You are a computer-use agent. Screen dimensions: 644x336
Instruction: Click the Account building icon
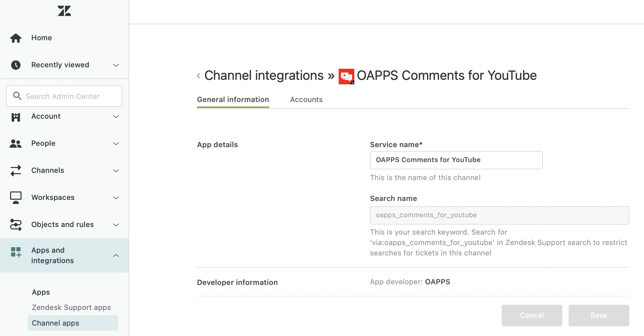(16, 117)
